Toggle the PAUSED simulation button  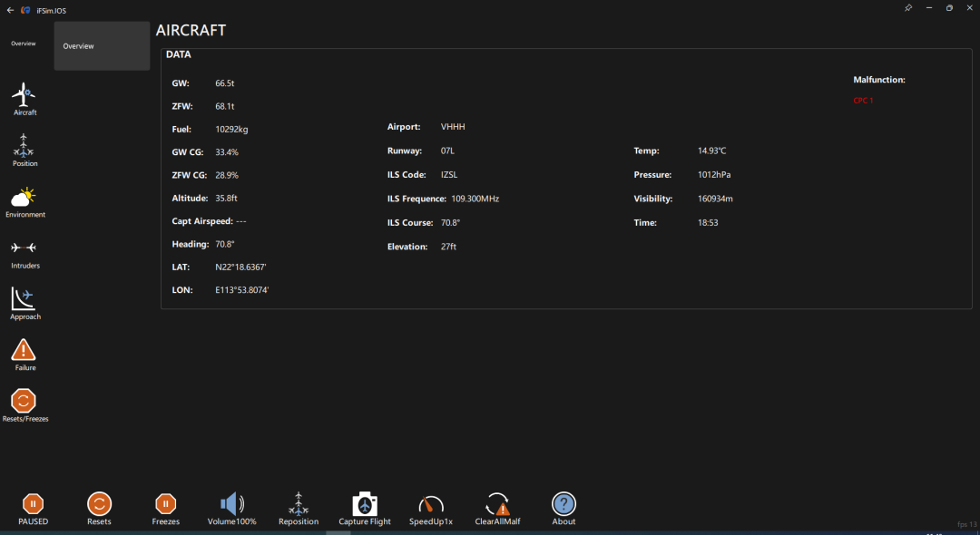coord(33,505)
